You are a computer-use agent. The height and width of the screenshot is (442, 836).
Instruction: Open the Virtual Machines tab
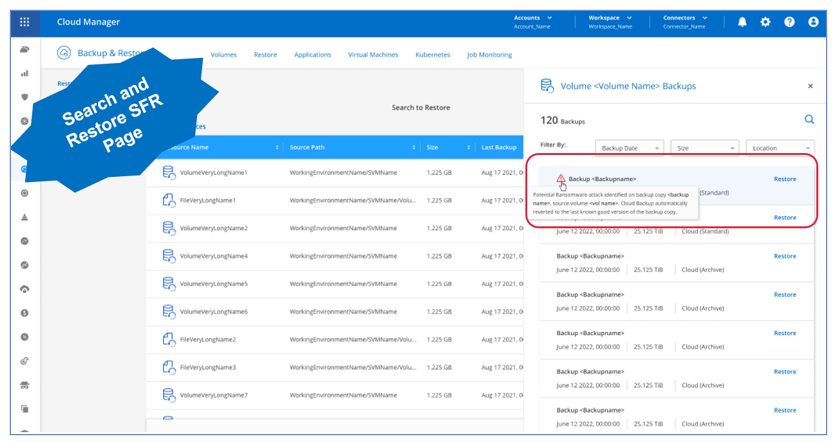tap(372, 55)
